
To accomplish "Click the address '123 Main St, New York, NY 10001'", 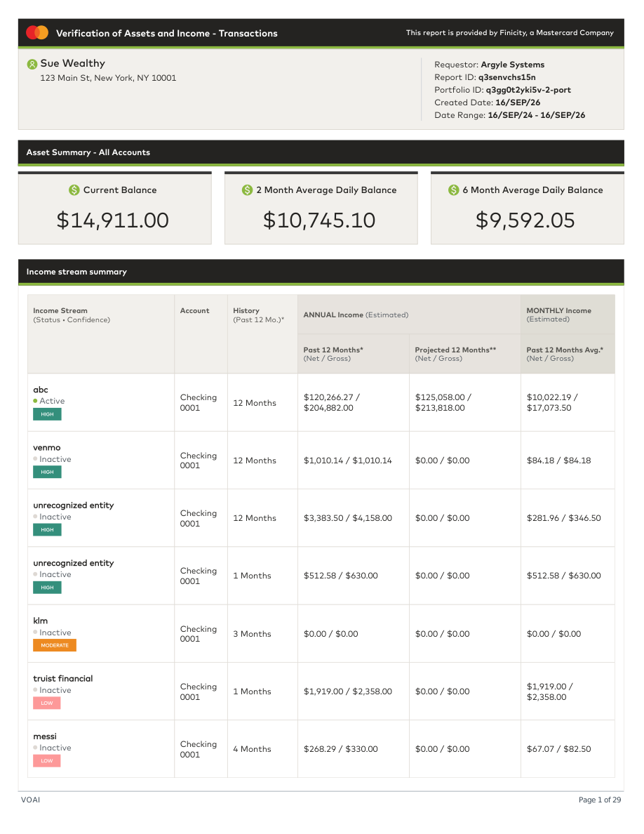I will click(109, 78).
